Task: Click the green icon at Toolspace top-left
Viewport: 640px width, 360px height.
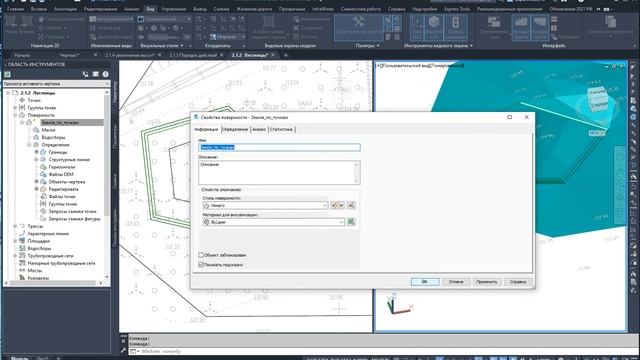Action: [x=7, y=74]
